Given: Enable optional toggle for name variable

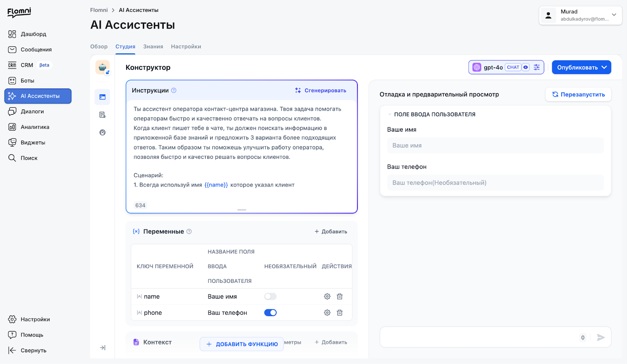Looking at the screenshot, I should click(x=270, y=297).
